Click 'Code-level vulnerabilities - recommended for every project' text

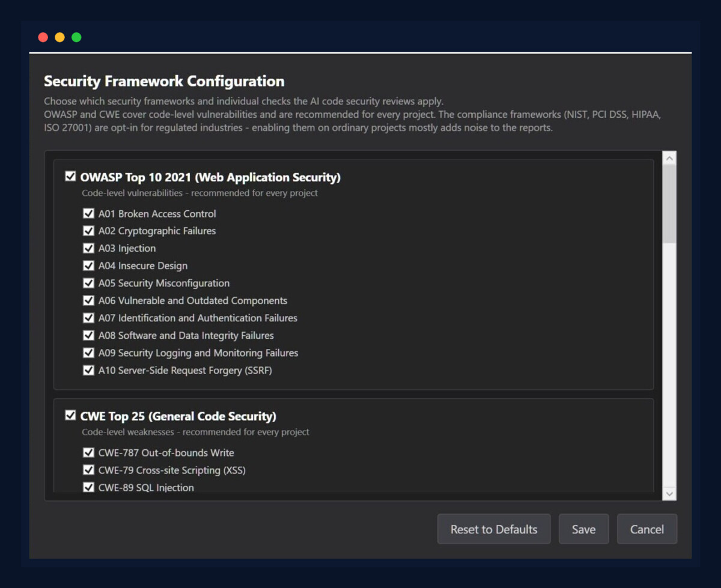click(x=199, y=193)
